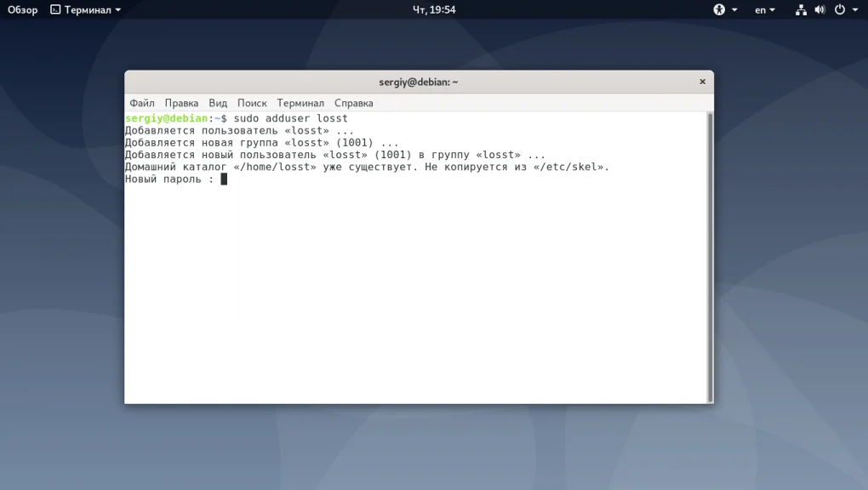Open the Терминал menu inside the window
The width and height of the screenshot is (868, 490).
(300, 102)
